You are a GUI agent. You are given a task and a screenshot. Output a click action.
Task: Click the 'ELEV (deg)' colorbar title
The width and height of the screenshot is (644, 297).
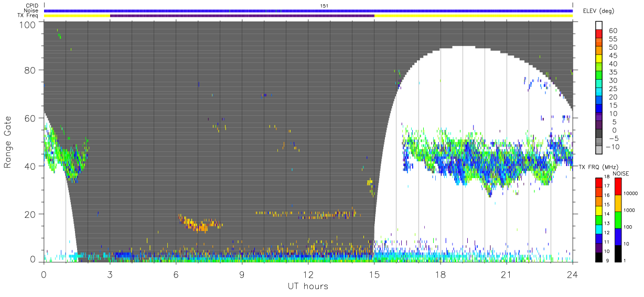(598, 11)
